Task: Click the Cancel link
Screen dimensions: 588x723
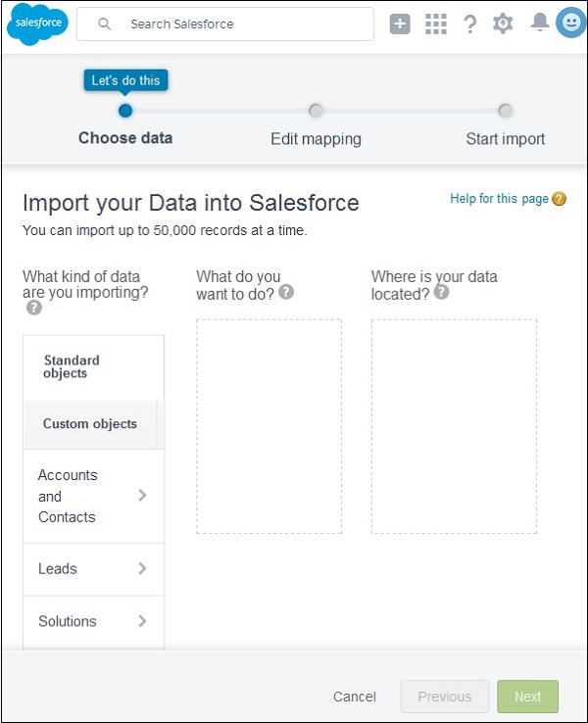Action: [354, 697]
